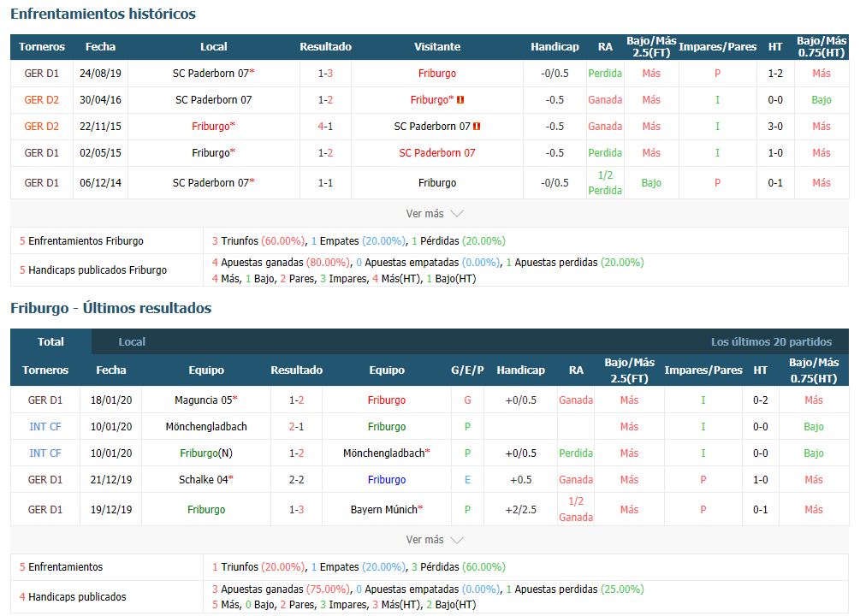Click the 'Friburgo - Últimos resultados' heading

(x=110, y=308)
